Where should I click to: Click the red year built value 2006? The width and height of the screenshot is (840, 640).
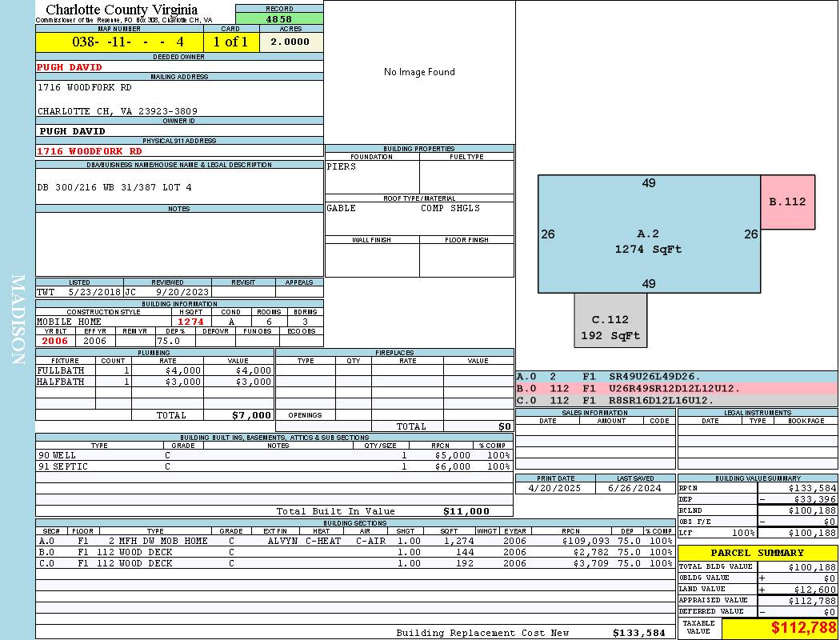point(56,341)
